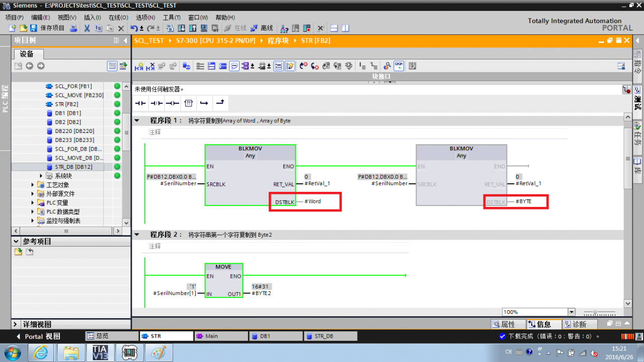
Task: Switch to the 设备 tab
Action: pyautogui.click(x=27, y=54)
